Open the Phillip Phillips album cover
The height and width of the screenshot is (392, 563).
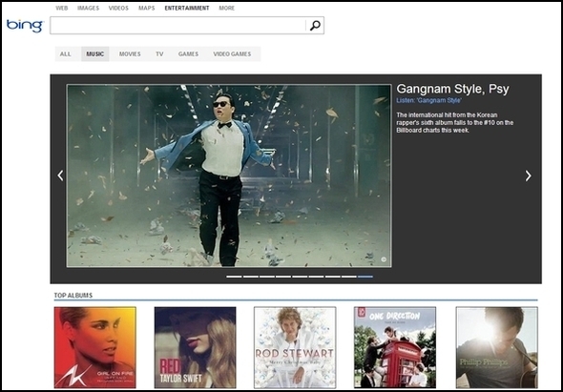pos(497,347)
